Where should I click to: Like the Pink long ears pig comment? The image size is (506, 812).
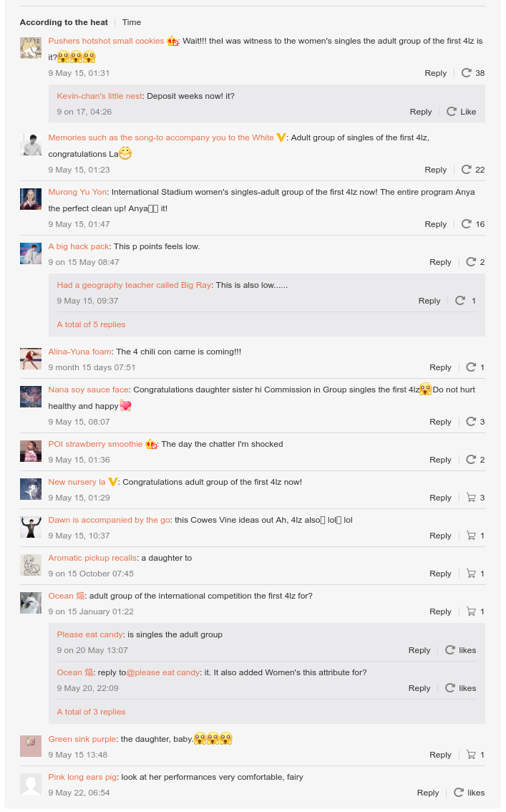(459, 793)
